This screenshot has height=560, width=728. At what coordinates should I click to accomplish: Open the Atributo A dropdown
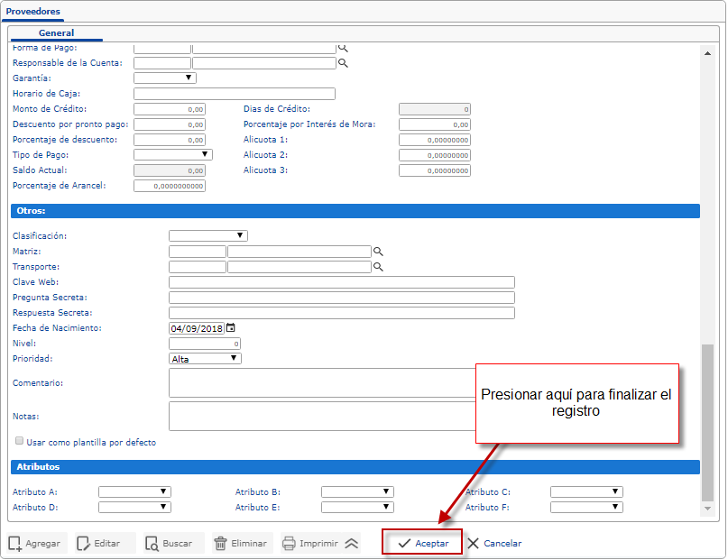point(134,492)
